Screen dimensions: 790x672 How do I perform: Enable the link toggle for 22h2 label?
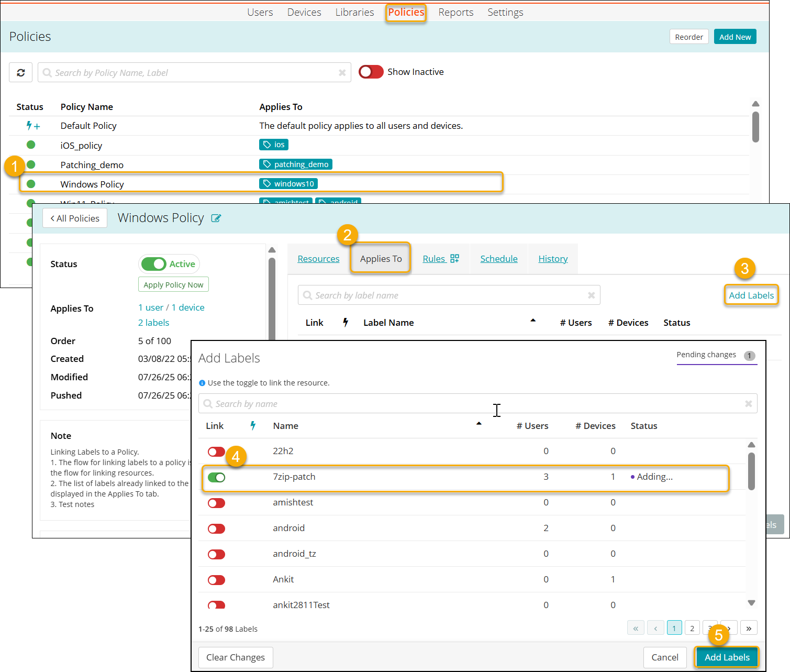[x=216, y=451]
